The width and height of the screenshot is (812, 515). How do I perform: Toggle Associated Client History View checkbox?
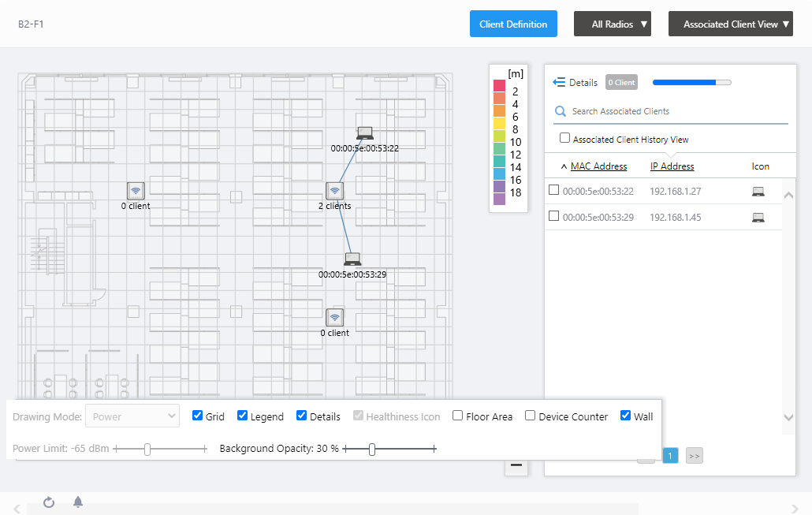[564, 138]
